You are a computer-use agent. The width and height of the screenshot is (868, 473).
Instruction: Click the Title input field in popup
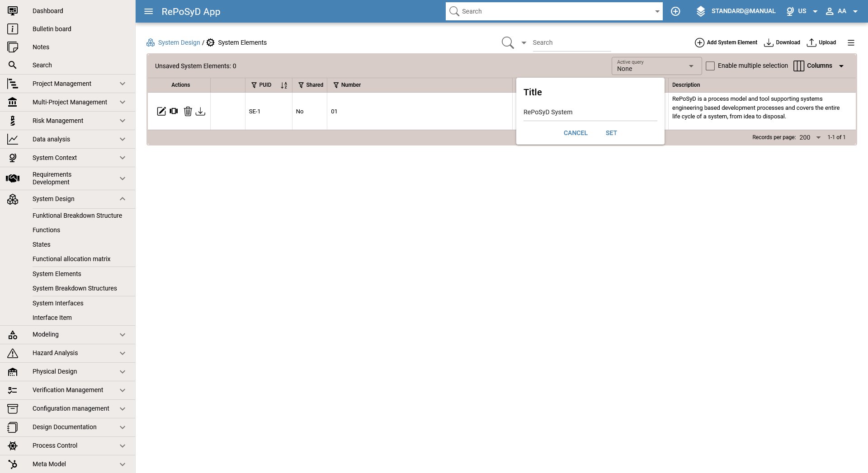[x=590, y=112]
